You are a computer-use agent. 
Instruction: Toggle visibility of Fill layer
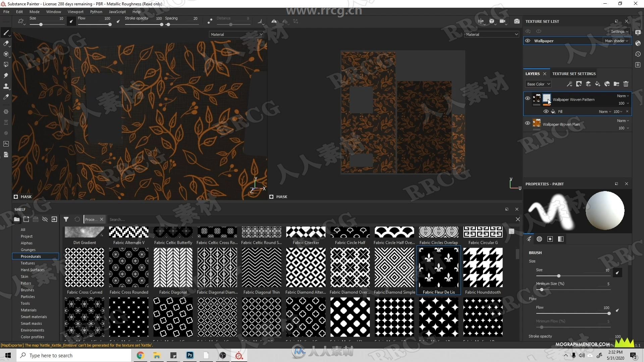pyautogui.click(x=545, y=111)
